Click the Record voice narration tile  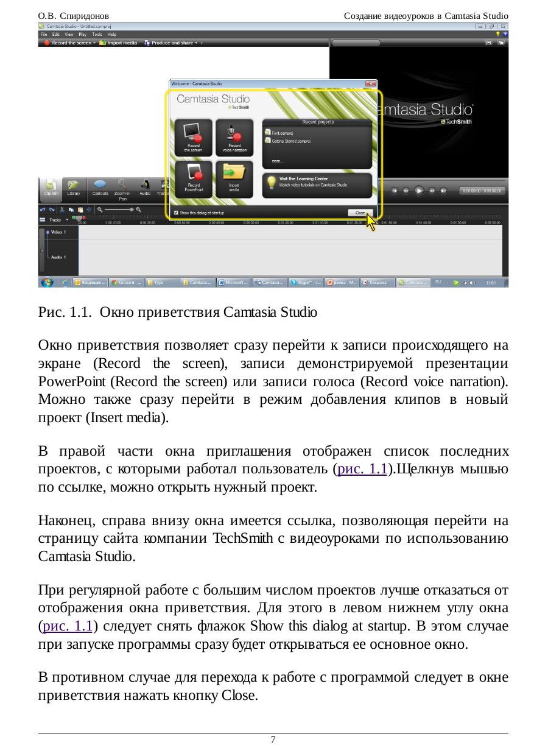(235, 138)
